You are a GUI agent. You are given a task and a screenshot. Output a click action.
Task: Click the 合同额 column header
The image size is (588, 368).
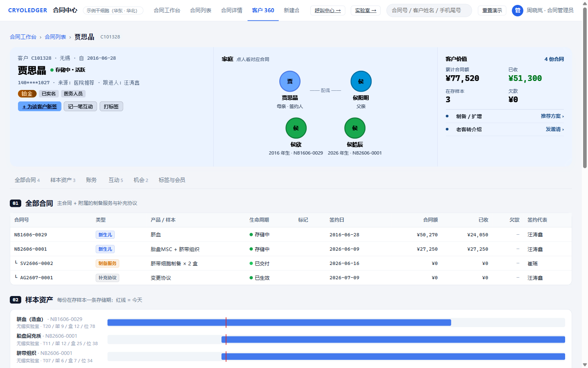pos(430,220)
